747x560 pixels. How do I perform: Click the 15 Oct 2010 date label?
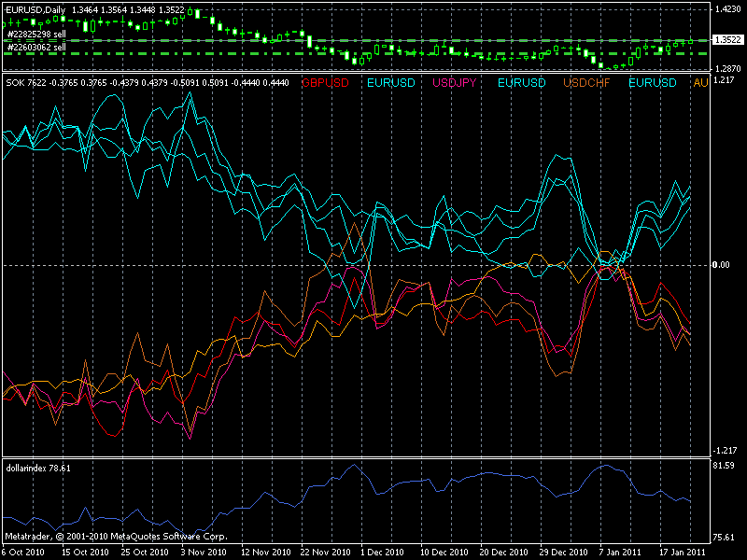click(x=85, y=553)
